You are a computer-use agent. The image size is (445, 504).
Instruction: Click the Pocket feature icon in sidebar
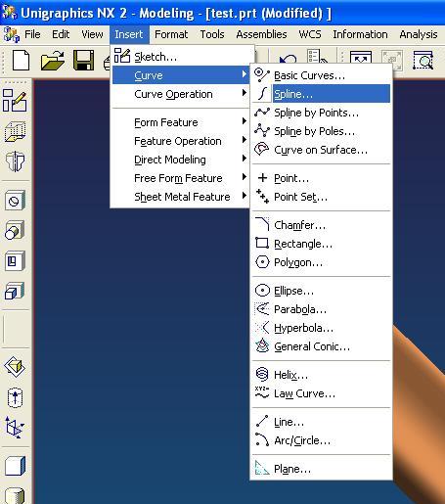coord(15,260)
